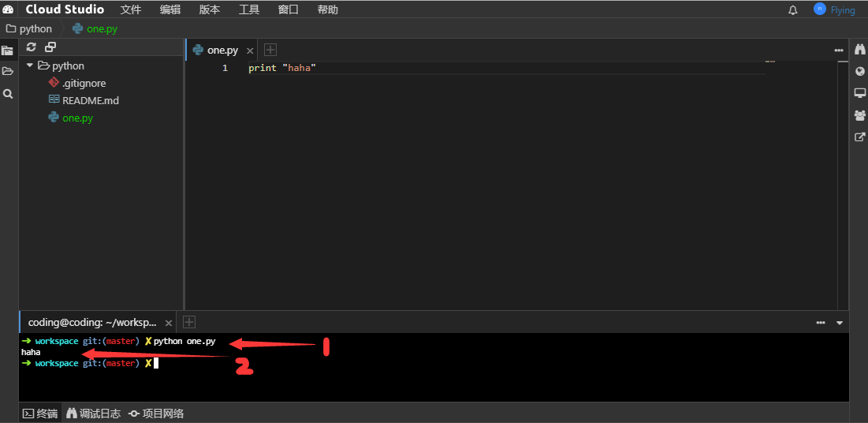Select the coding@coding terminal tab
Screen dimensions: 868x423
(92, 322)
